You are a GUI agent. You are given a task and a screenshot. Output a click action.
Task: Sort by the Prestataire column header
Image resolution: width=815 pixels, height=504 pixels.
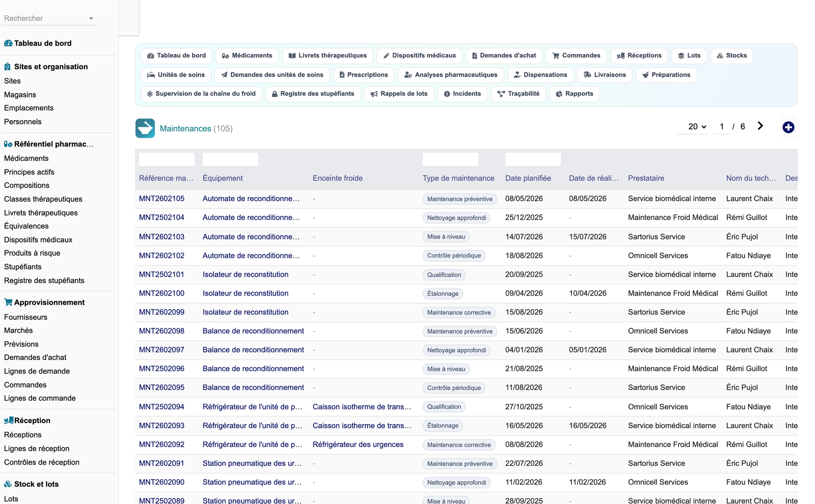click(x=646, y=178)
